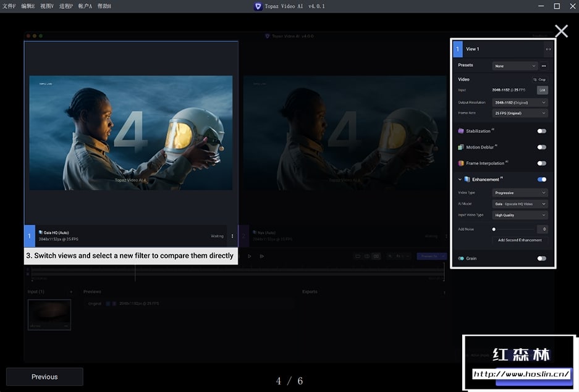Click Add Second Enhancement button
The width and height of the screenshot is (579, 392).
coord(520,240)
